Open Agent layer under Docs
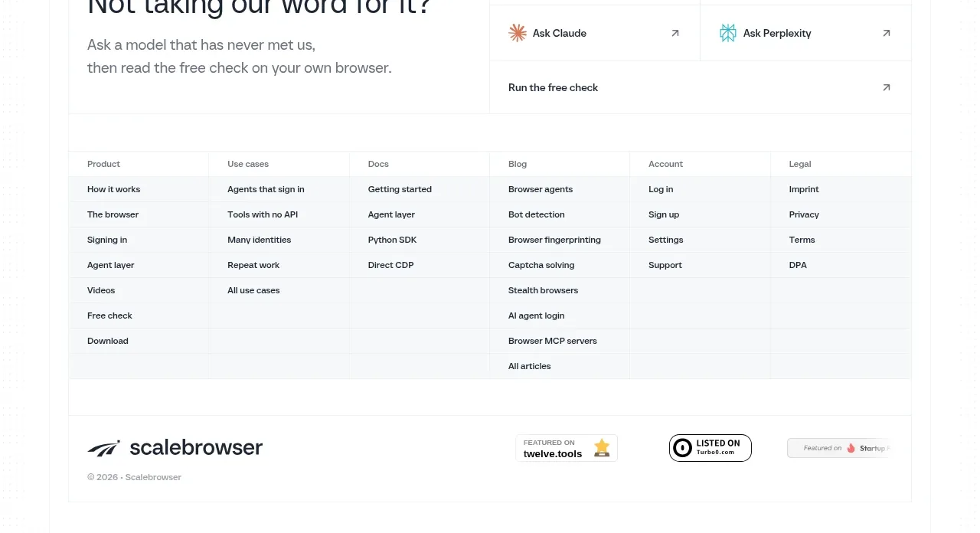Image resolution: width=980 pixels, height=533 pixels. tap(391, 214)
